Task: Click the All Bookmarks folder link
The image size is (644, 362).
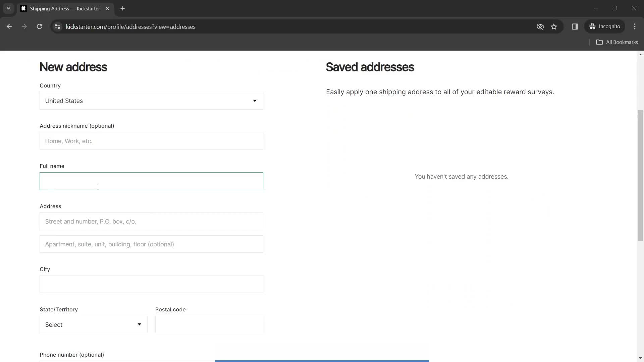Action: [x=617, y=42]
